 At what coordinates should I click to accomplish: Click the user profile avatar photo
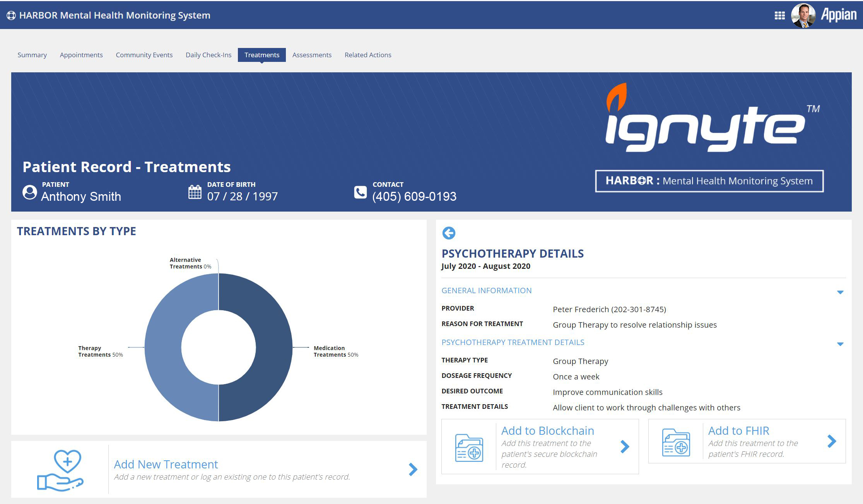803,15
